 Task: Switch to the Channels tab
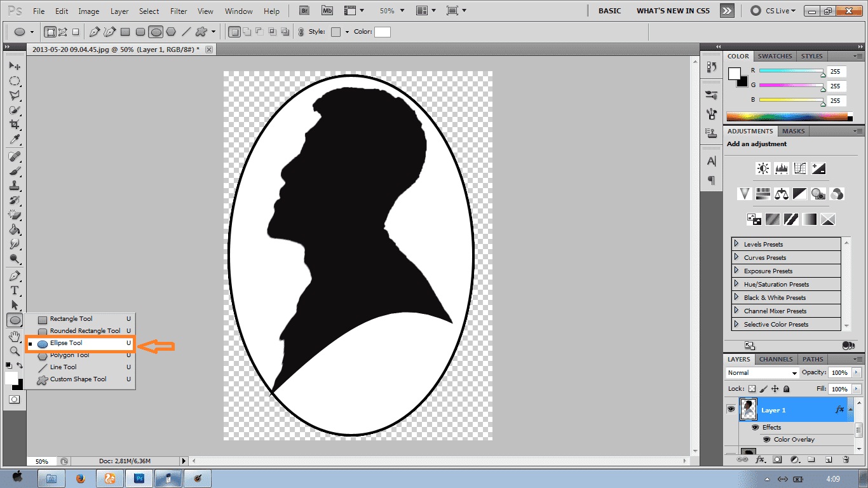(x=776, y=359)
